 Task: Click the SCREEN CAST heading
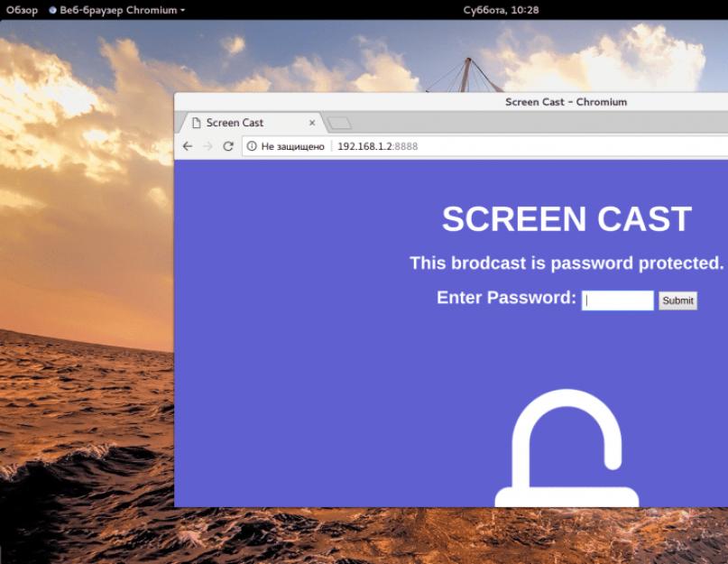click(x=567, y=218)
